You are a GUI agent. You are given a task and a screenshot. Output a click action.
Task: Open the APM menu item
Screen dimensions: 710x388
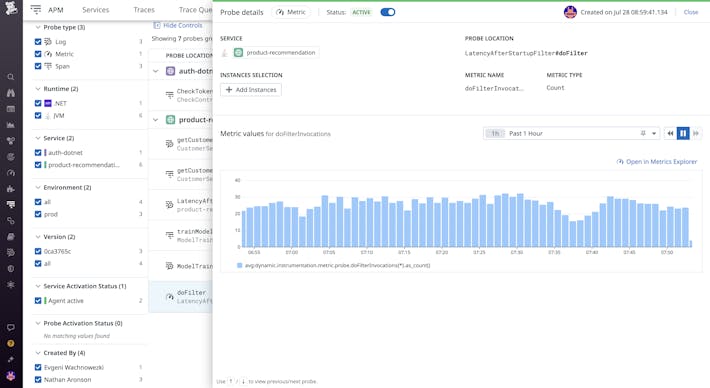(x=56, y=10)
